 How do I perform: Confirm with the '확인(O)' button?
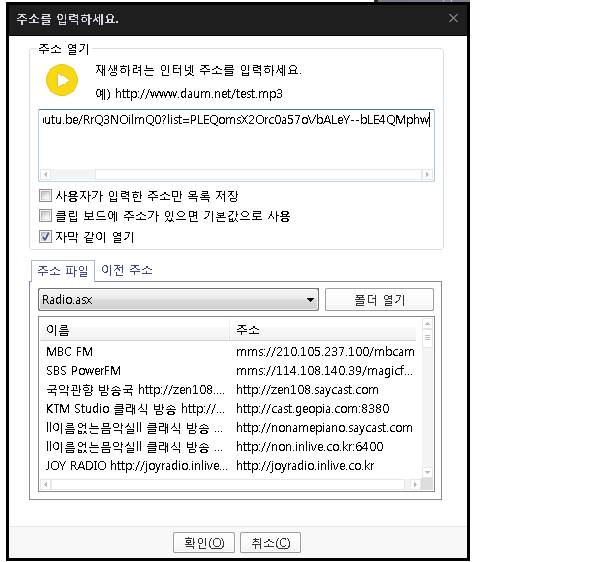(204, 543)
